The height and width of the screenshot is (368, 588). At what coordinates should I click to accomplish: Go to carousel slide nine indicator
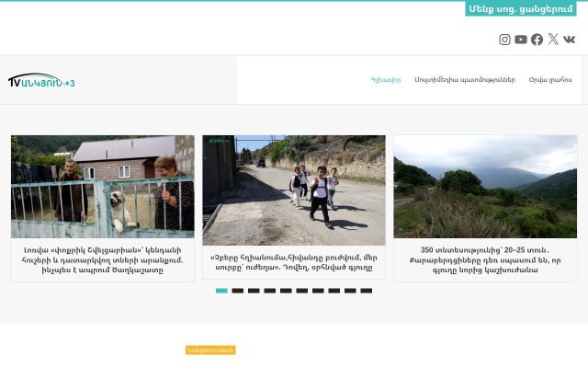click(x=350, y=291)
